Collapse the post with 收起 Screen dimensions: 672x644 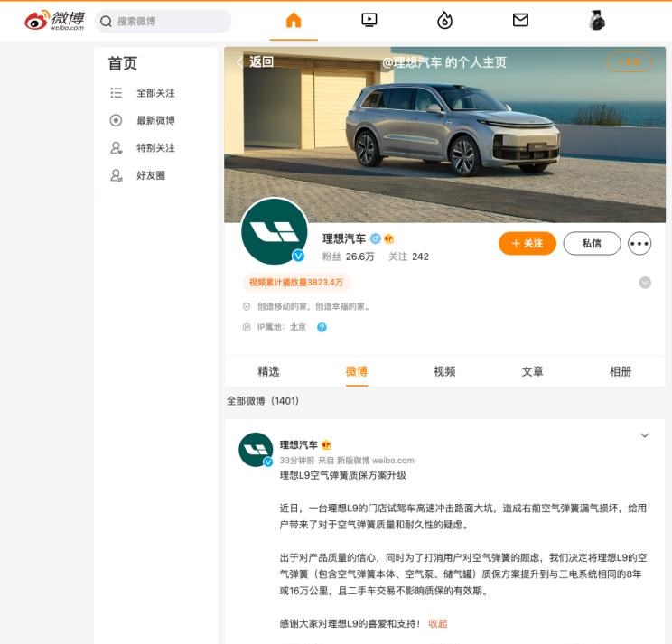(x=437, y=624)
